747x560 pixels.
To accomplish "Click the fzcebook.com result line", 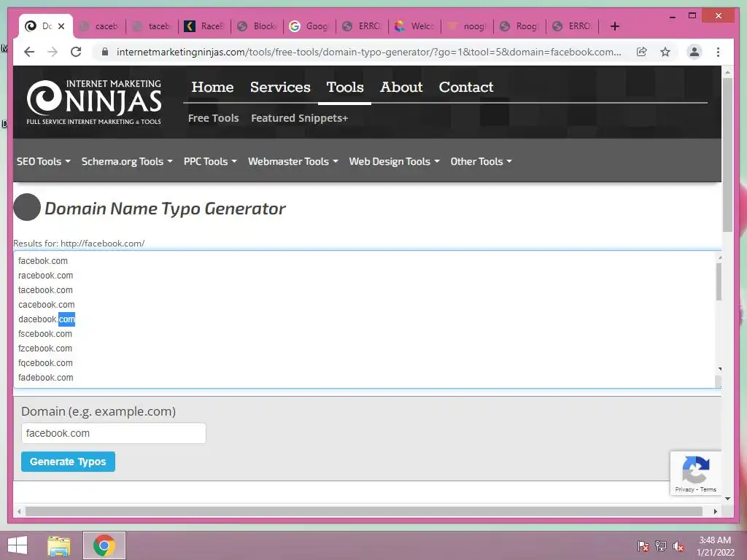I will [x=45, y=348].
